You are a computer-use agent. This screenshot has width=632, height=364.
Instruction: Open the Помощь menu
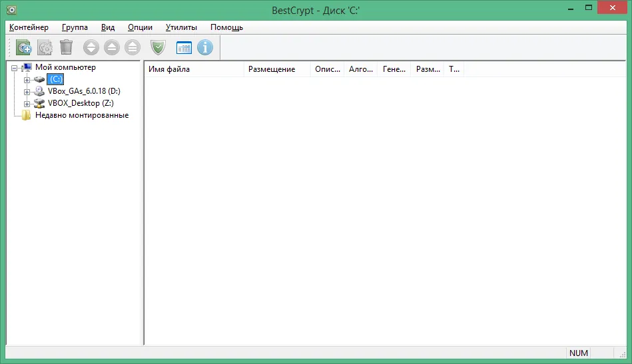(x=226, y=27)
